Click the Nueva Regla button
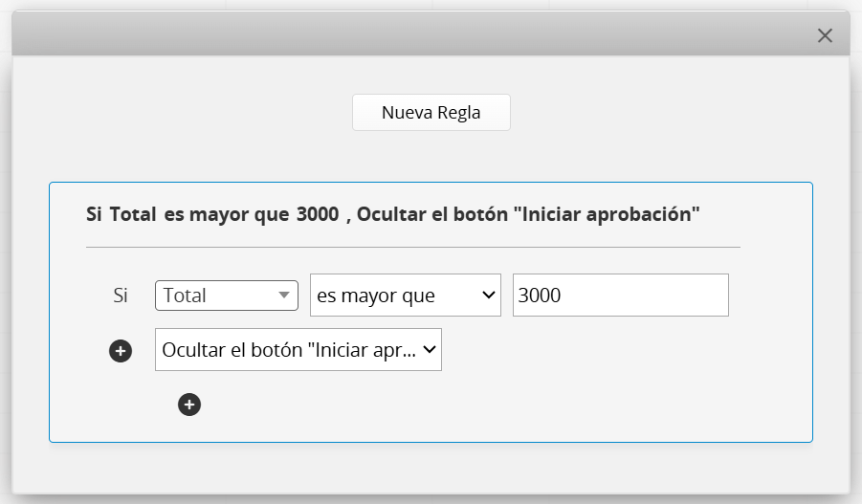Image resolution: width=862 pixels, height=504 pixels. (431, 112)
